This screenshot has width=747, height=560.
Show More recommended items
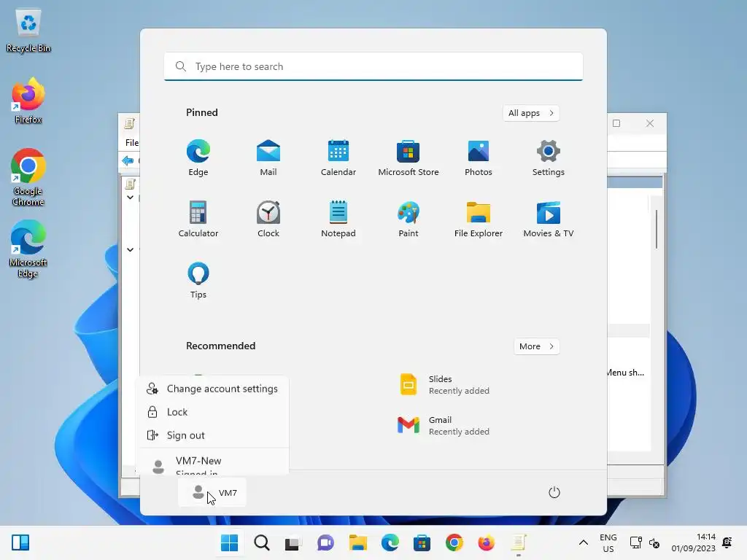[x=536, y=346]
